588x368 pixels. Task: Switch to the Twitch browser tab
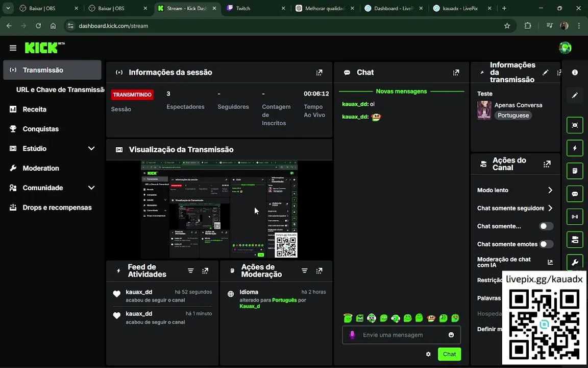point(257,8)
